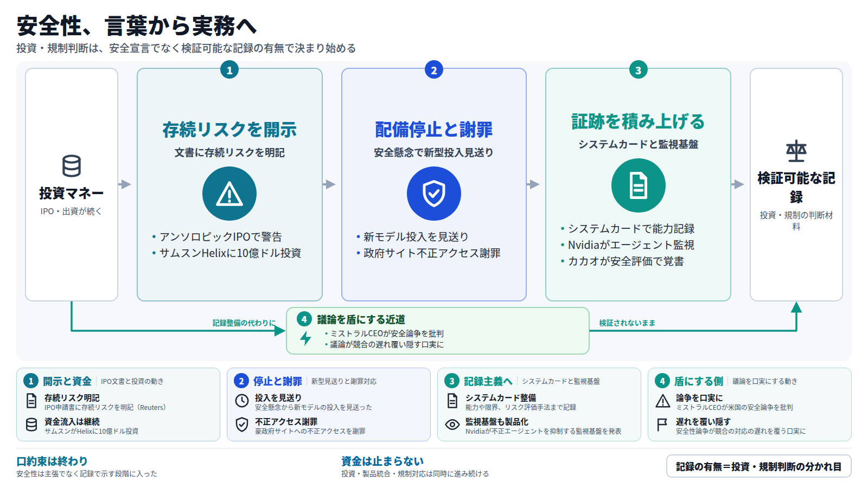
Task: Click the green document circle icon
Action: [639, 185]
